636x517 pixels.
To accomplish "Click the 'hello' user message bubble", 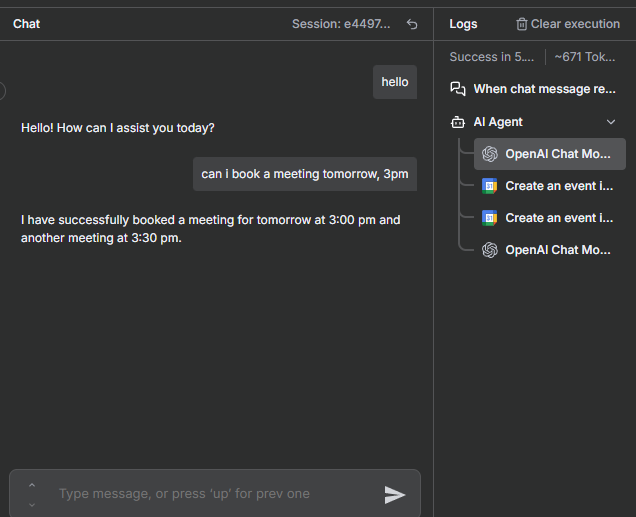I will tap(395, 82).
